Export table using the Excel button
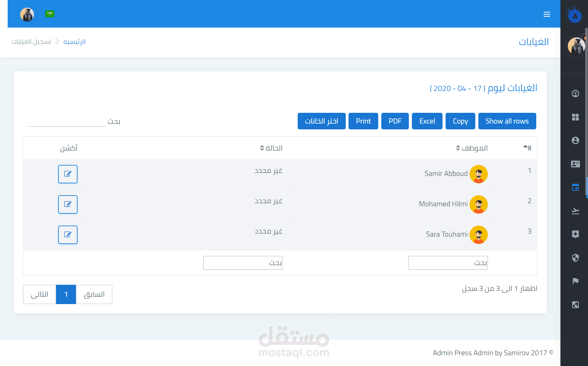The height and width of the screenshot is (366, 588). pos(427,121)
